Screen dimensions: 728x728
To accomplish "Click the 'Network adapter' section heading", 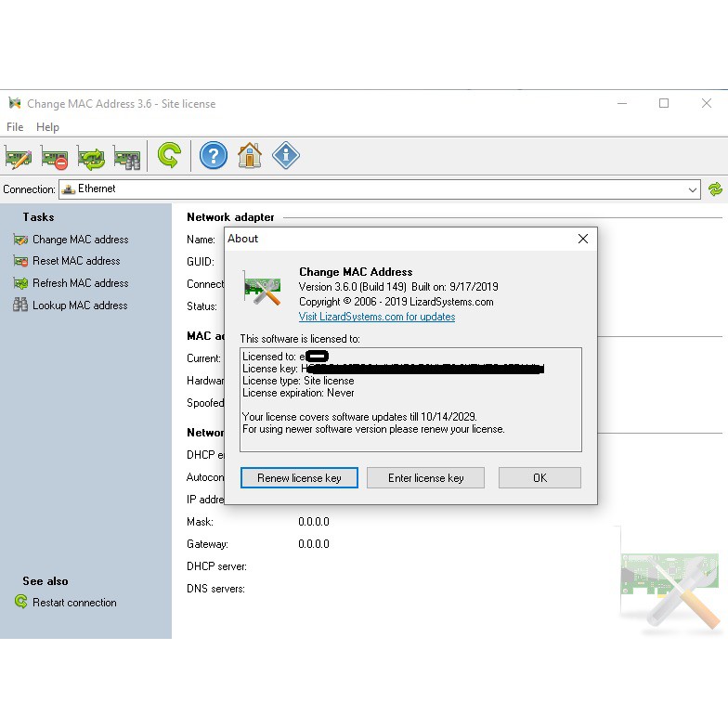I will [x=230, y=217].
